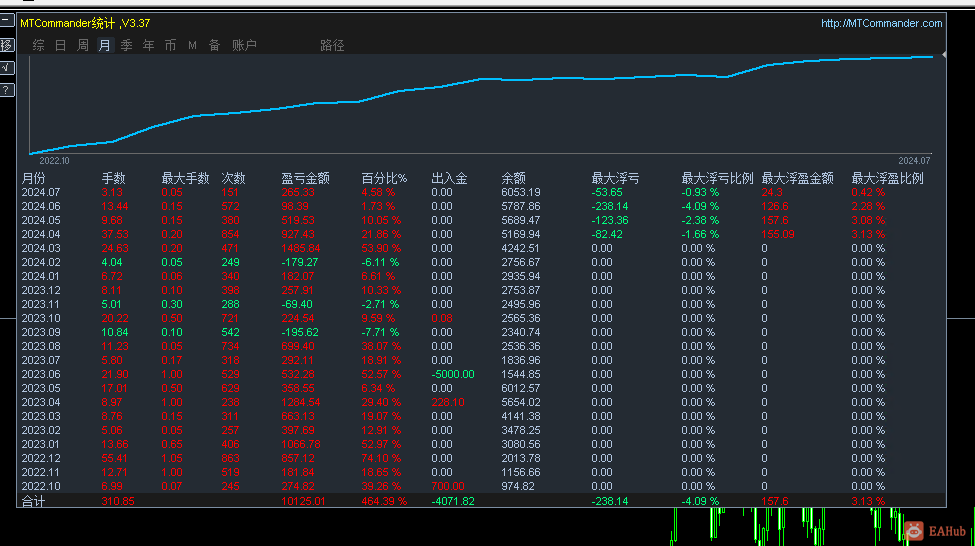Click the 月份 column header
975x546 pixels.
tap(34, 178)
